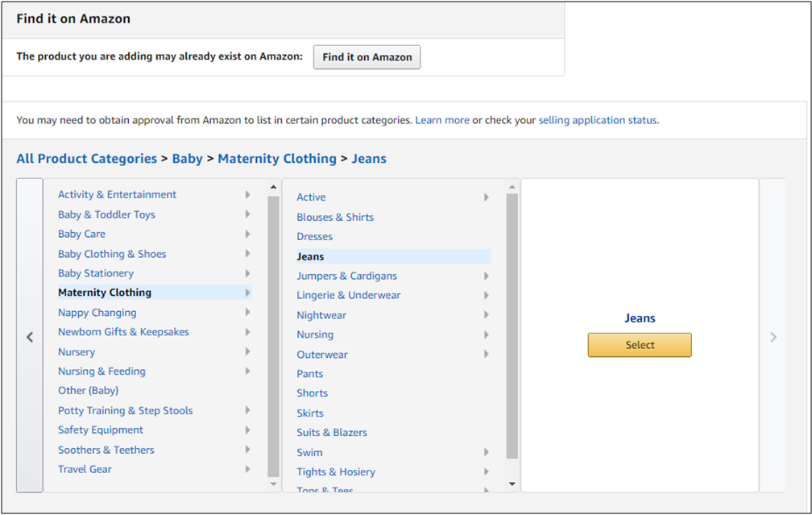Click the Find it on Amazon button
The width and height of the screenshot is (812, 515).
tap(367, 57)
